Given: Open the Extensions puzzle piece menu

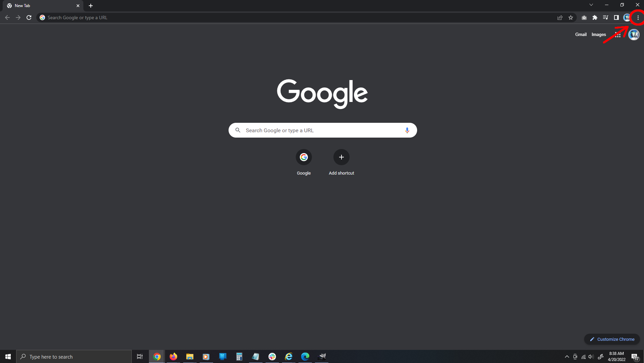Looking at the screenshot, I should (595, 17).
